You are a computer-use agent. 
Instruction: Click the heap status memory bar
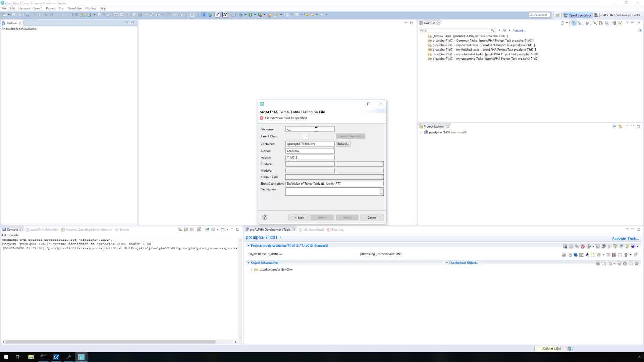tap(551, 349)
